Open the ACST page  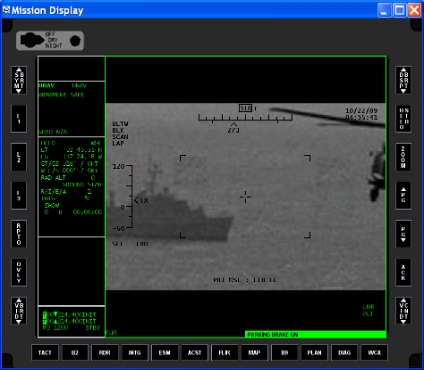(x=195, y=353)
